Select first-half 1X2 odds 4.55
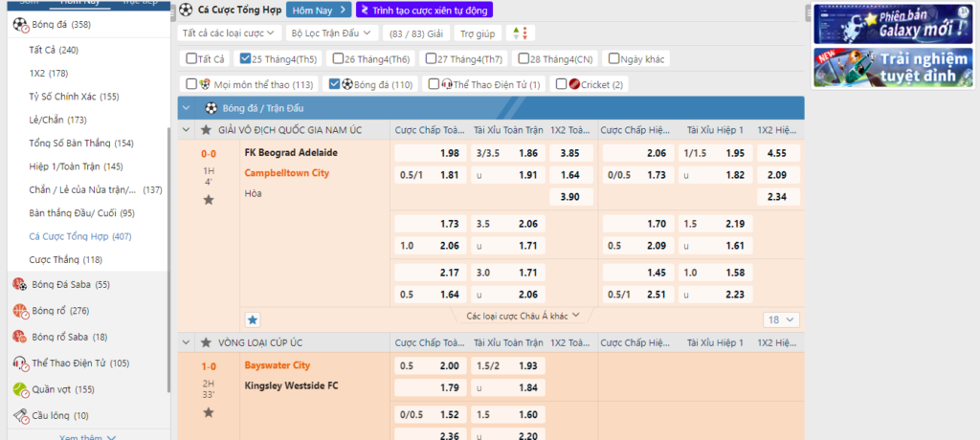This screenshot has width=980, height=440. (777, 153)
